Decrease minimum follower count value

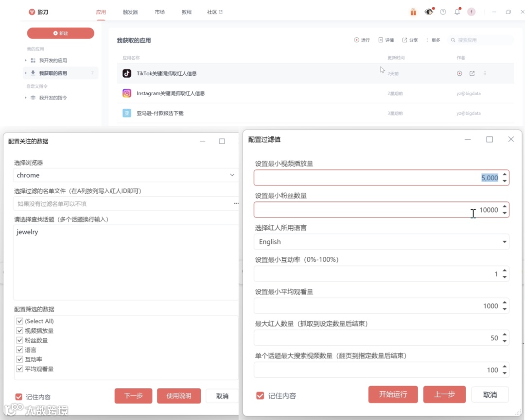505,213
